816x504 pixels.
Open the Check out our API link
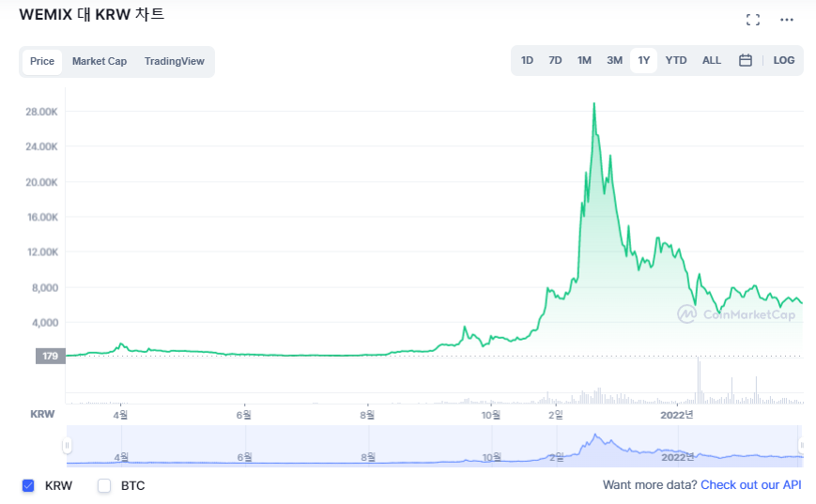tap(751, 484)
